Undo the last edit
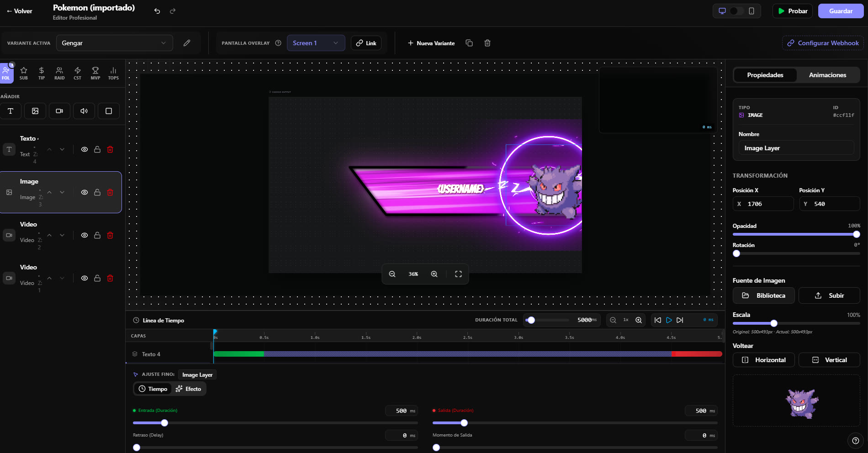 click(x=157, y=11)
